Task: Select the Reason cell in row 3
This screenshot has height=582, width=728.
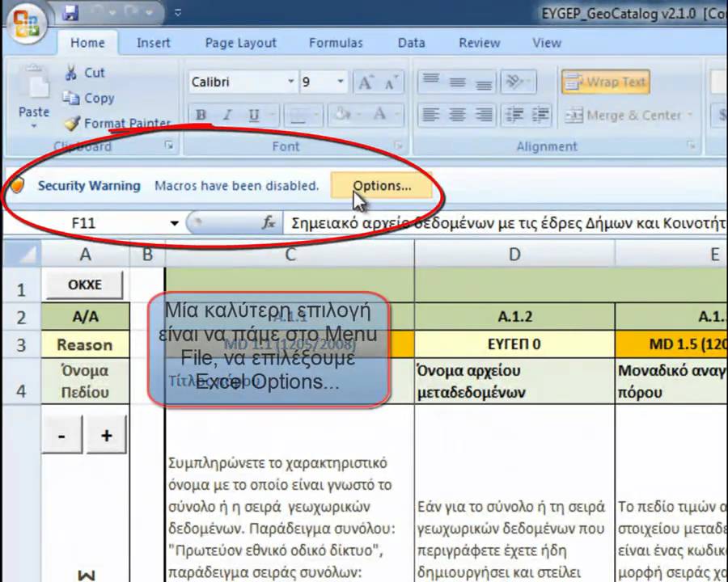Action: [x=85, y=344]
